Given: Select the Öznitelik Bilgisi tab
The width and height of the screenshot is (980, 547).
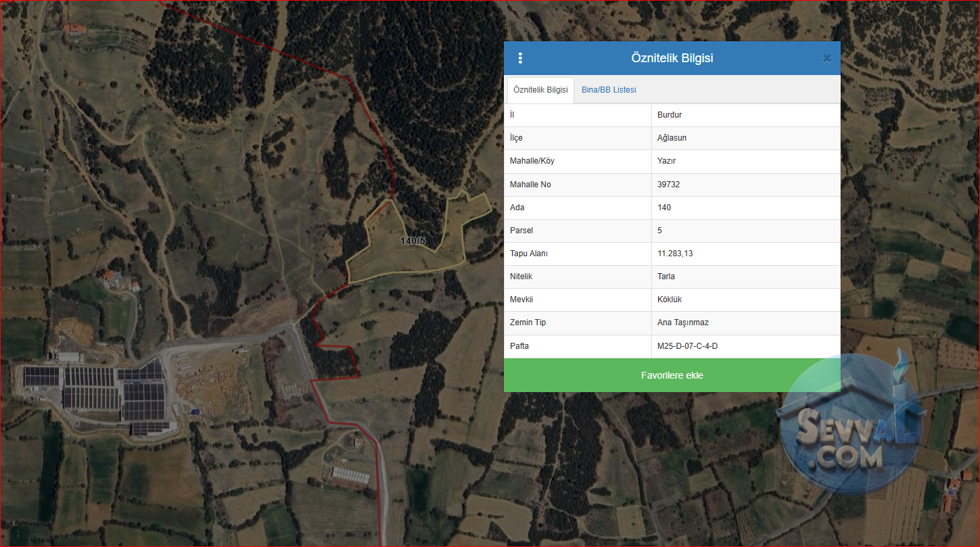Looking at the screenshot, I should (540, 90).
